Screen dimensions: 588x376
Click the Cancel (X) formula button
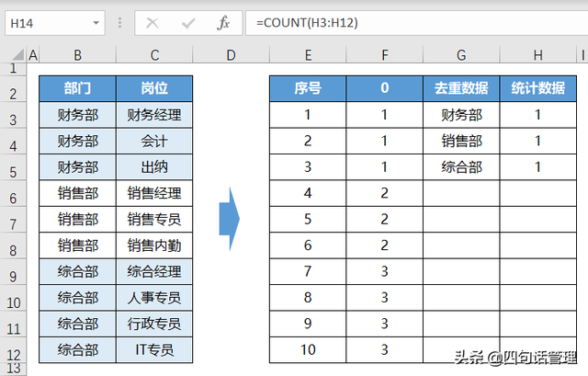[153, 23]
